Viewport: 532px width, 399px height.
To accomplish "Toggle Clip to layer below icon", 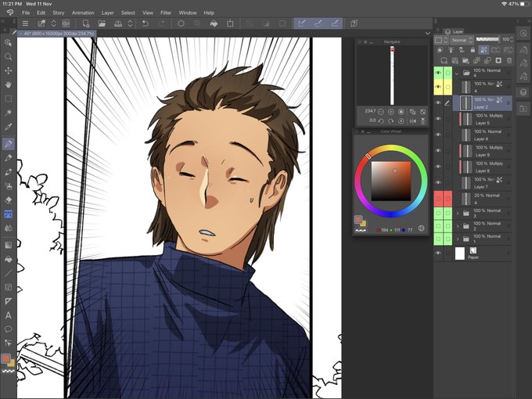I will 440,50.
